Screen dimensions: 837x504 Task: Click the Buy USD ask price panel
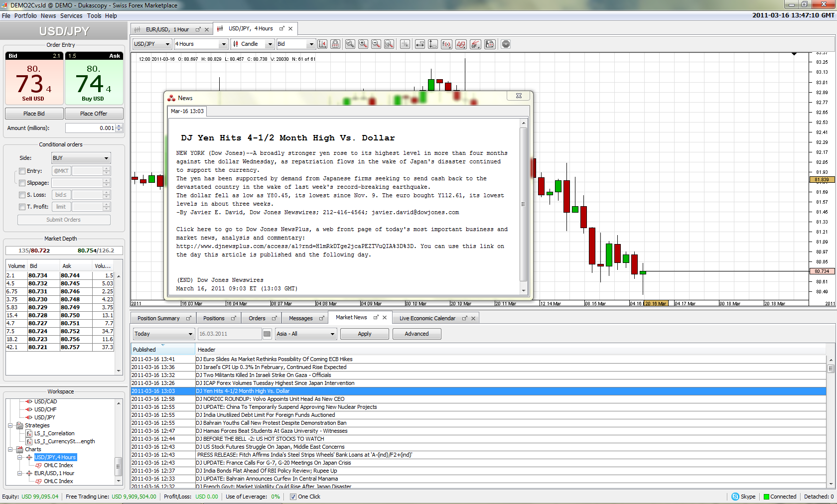click(x=94, y=78)
